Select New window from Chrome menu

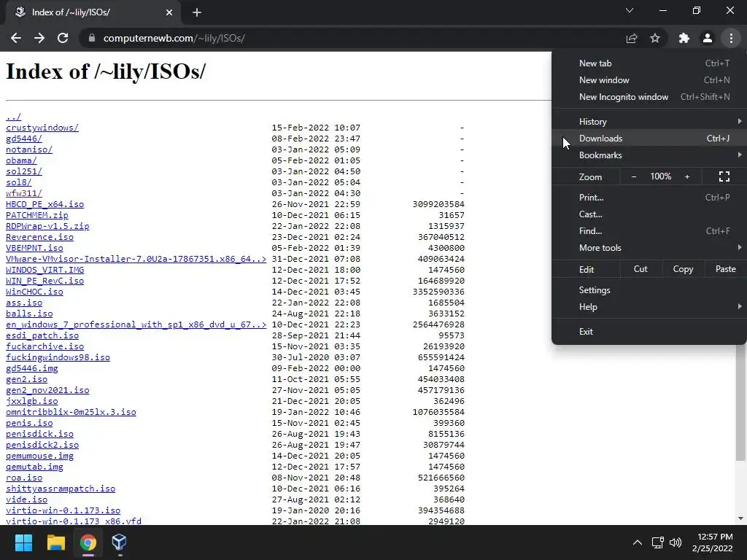point(649,80)
